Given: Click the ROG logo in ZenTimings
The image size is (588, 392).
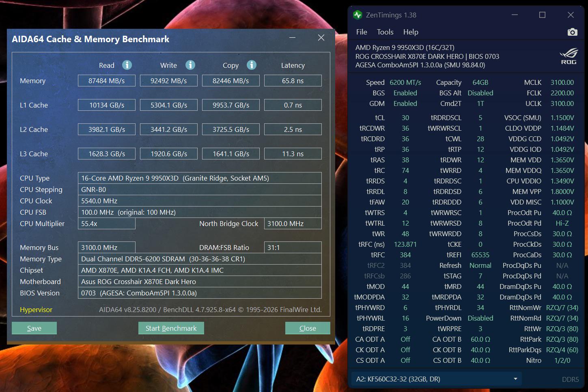Looking at the screenshot, I should click(x=568, y=56).
